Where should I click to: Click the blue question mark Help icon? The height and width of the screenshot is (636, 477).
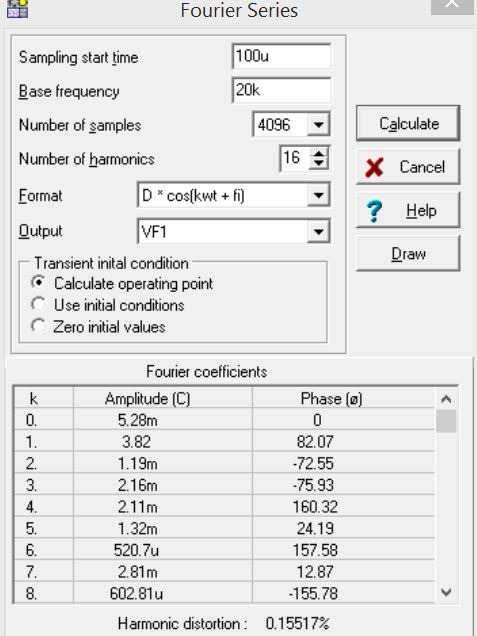click(x=374, y=211)
